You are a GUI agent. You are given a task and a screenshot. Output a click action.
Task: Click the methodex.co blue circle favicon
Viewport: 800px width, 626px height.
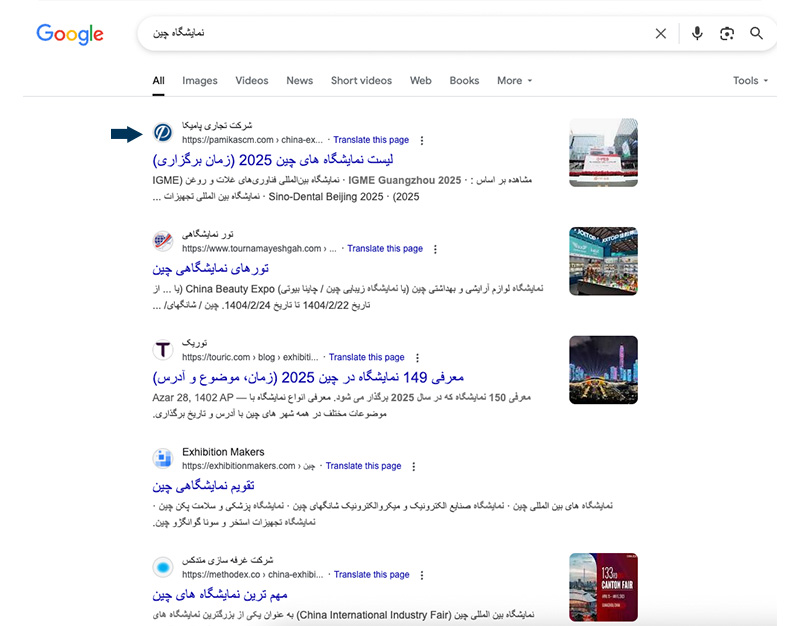[x=163, y=567]
